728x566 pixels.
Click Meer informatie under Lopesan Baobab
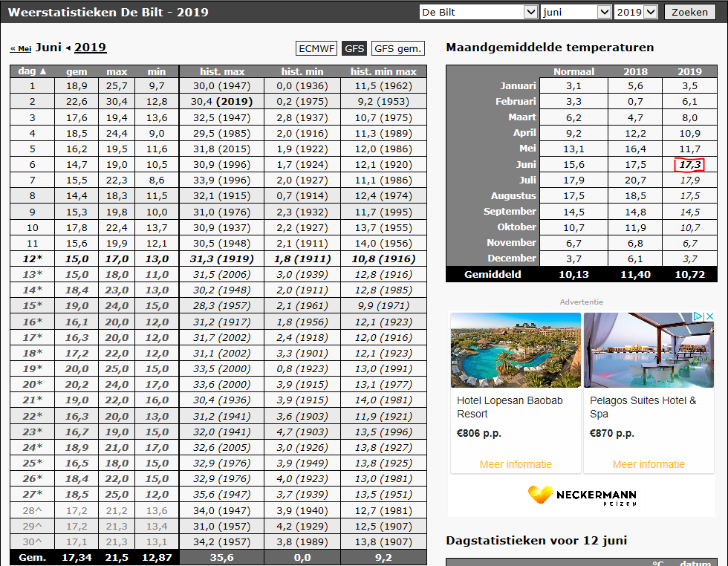click(516, 464)
